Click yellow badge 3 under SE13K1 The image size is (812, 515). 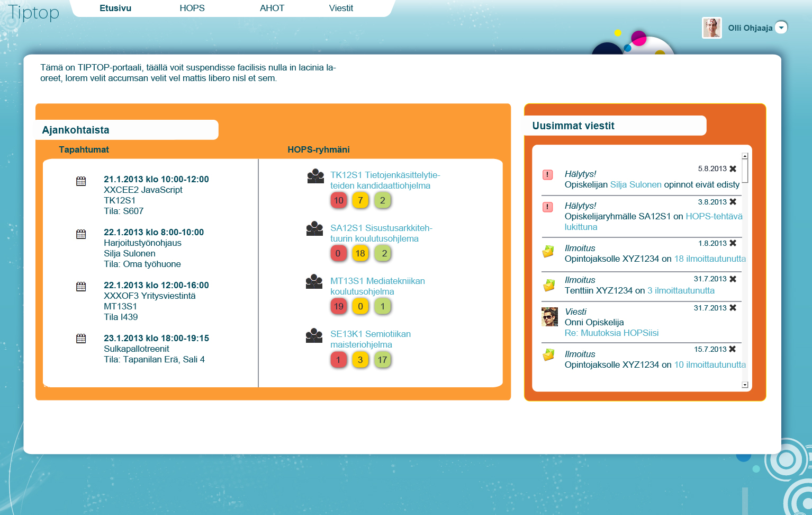tap(360, 360)
